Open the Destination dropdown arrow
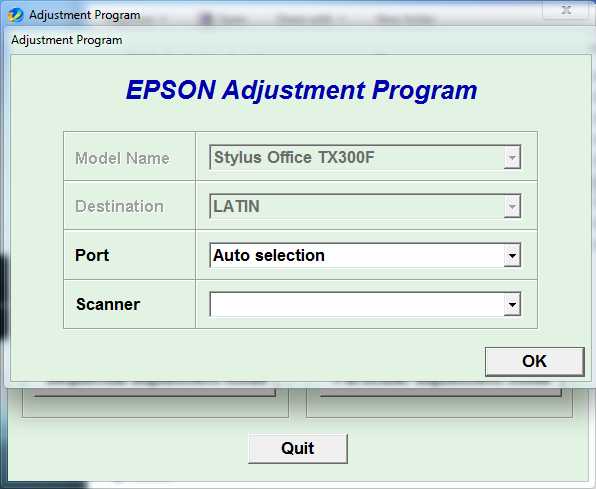 click(512, 206)
